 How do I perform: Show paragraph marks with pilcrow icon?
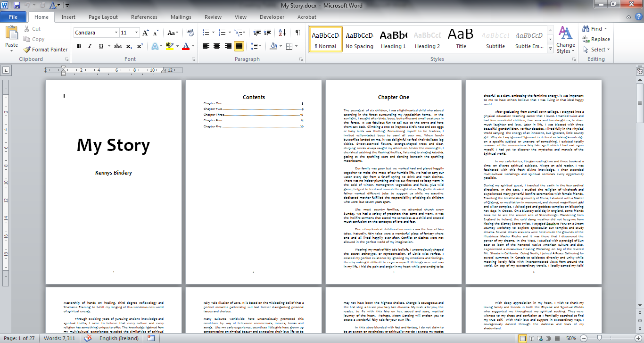click(x=297, y=33)
